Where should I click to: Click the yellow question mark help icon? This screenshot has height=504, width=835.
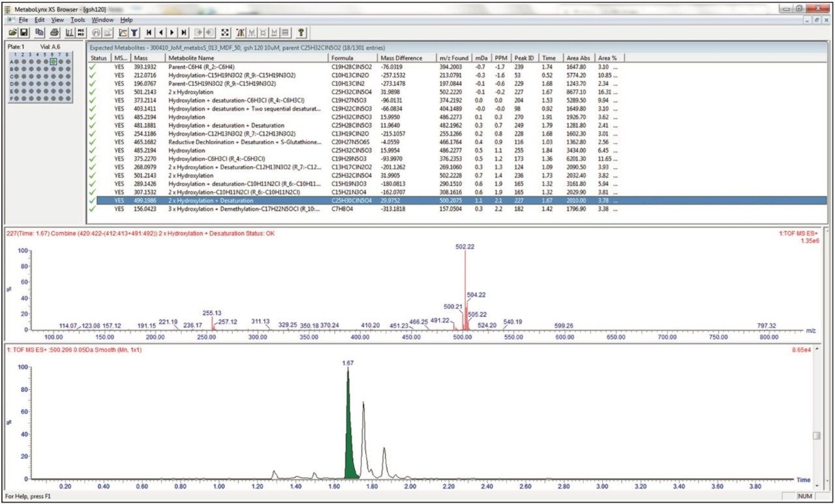[x=301, y=32]
